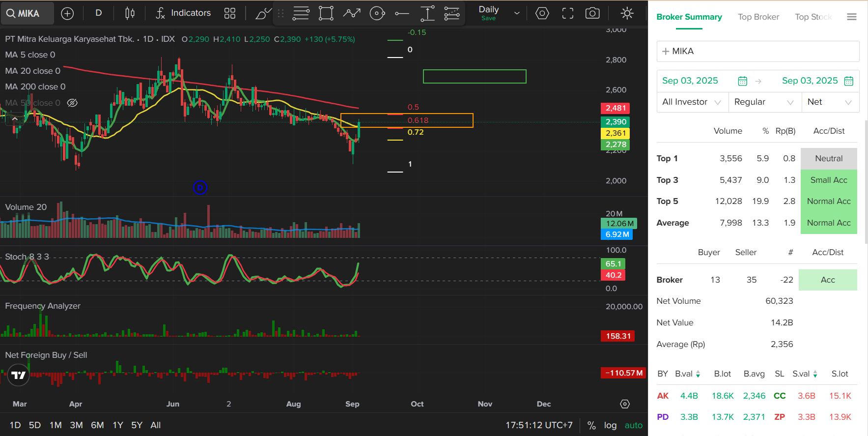Change the D timeframe interval
This screenshot has height=436, width=868.
[99, 13]
